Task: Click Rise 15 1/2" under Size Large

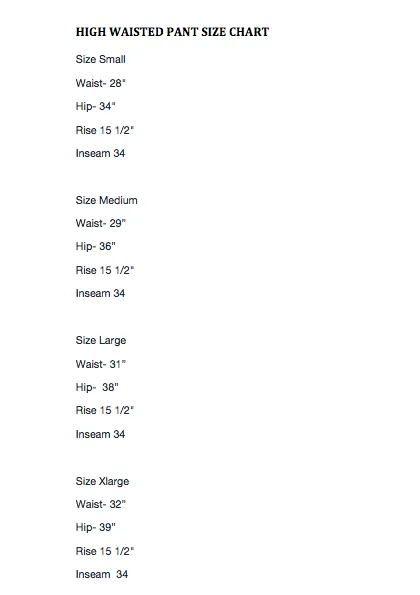Action: [x=105, y=410]
